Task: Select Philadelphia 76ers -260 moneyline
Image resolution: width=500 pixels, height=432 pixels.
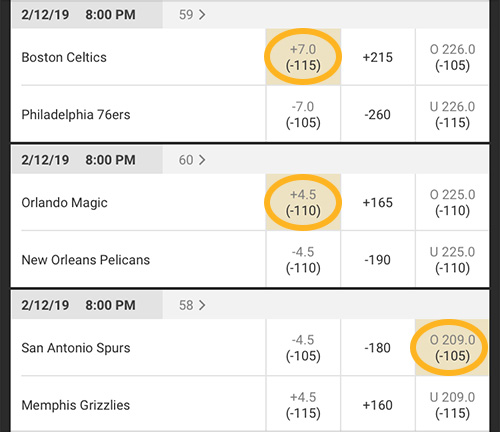Action: (x=378, y=114)
